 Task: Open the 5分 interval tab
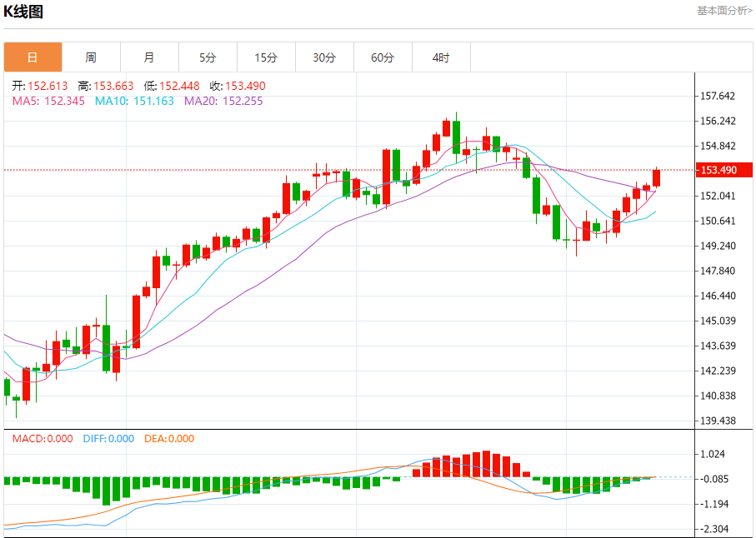tap(208, 57)
